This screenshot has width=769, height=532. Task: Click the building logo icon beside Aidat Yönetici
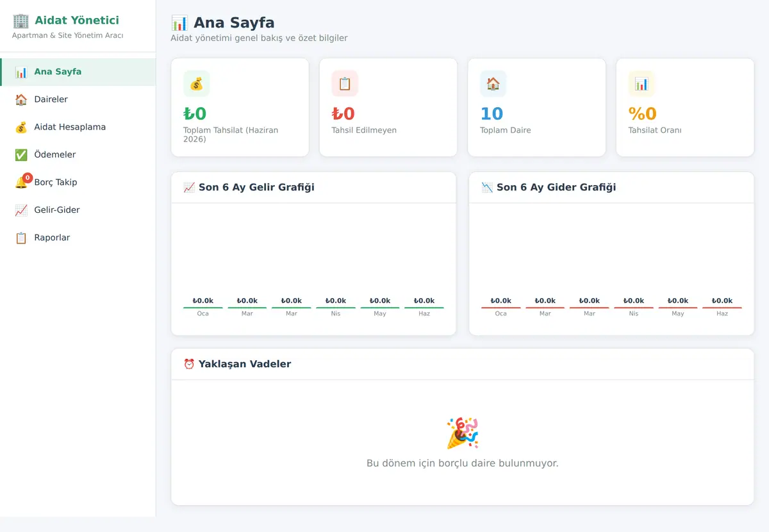(21, 21)
